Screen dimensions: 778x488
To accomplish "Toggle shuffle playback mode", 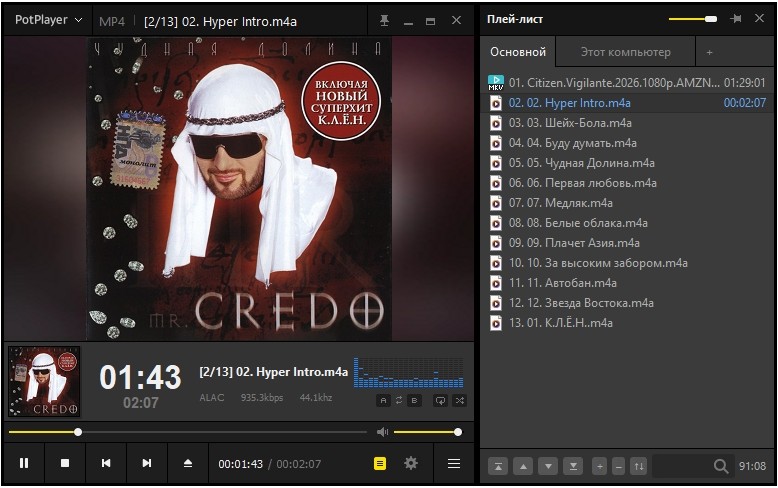I will [x=460, y=400].
